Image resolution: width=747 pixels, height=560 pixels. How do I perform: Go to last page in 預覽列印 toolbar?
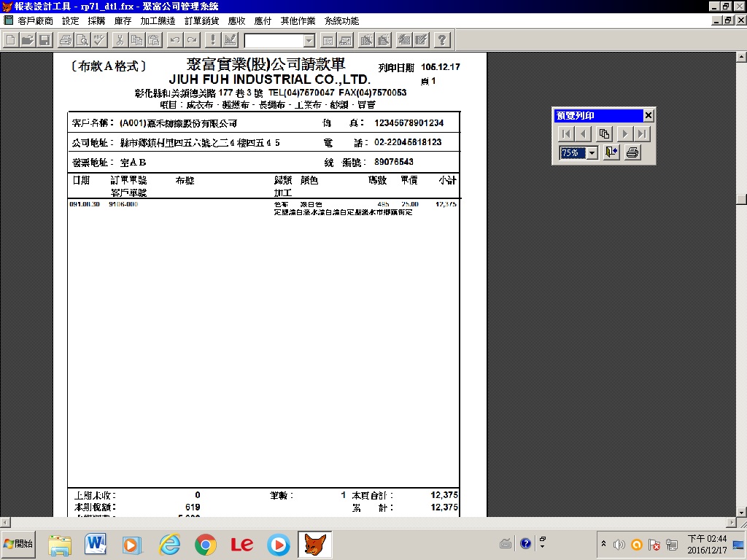pyautogui.click(x=642, y=134)
